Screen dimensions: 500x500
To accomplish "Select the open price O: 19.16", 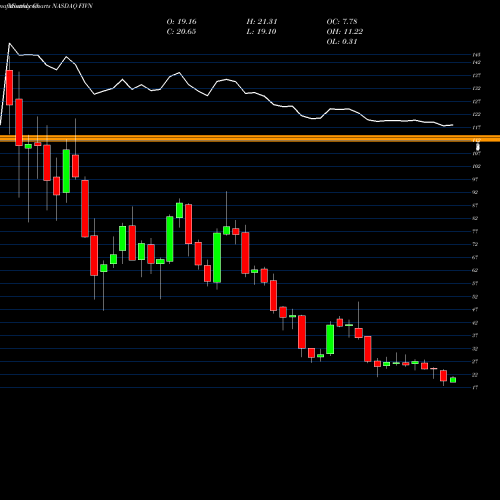I will point(181,22).
